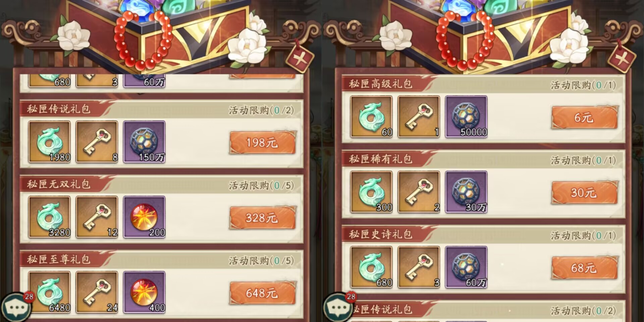The image size is (644, 322).
Task: Open the left chat bubble with 28 badge
Action: point(16,307)
